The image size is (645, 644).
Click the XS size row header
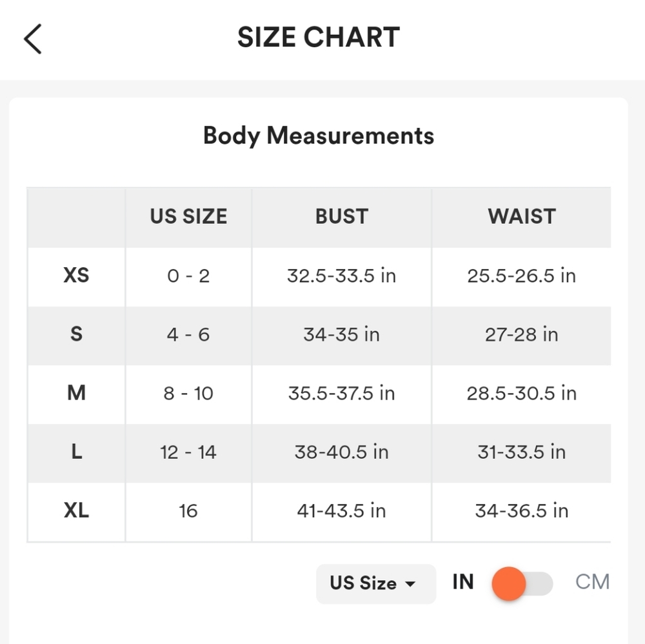[76, 276]
